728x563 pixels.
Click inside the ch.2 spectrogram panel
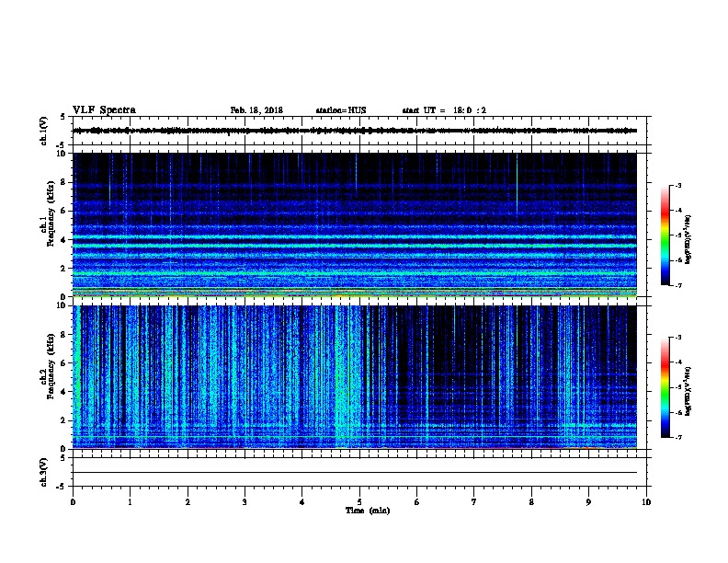point(355,377)
